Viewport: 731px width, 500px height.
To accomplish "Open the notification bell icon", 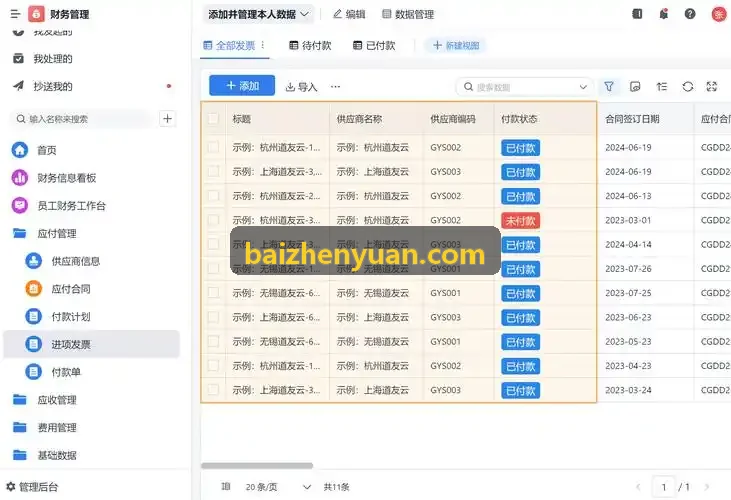I will tap(664, 14).
